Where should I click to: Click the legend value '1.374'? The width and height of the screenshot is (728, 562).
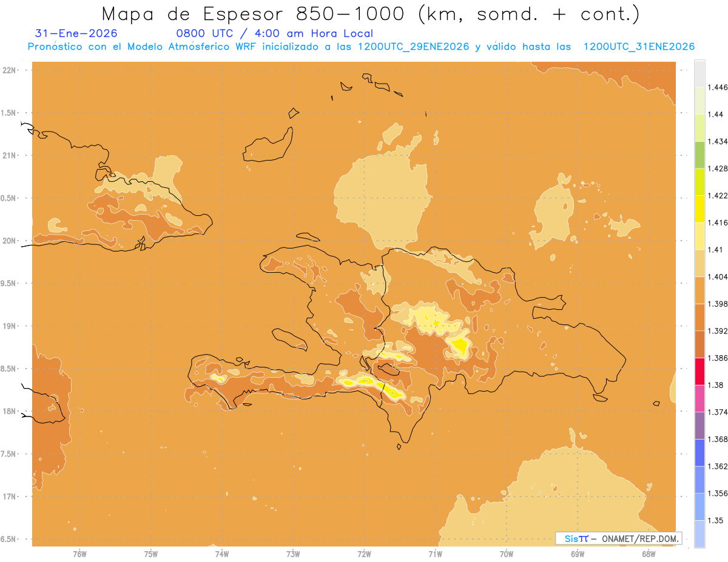click(x=718, y=412)
